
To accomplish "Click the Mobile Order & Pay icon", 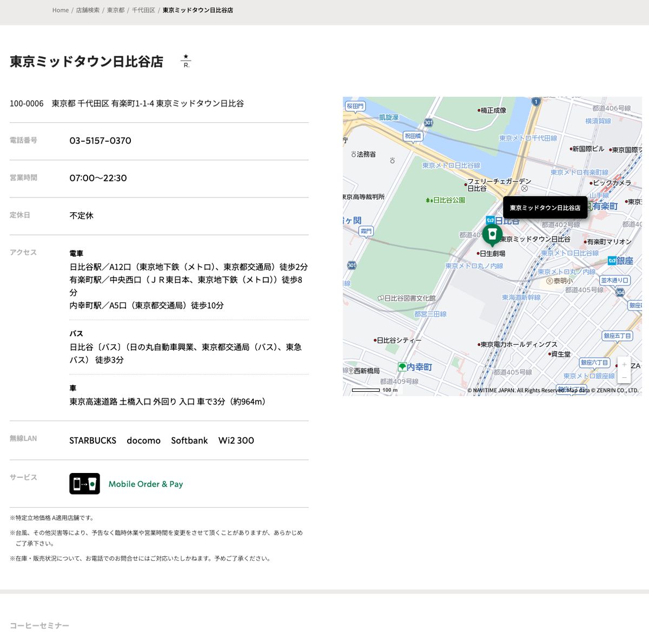I will (84, 484).
